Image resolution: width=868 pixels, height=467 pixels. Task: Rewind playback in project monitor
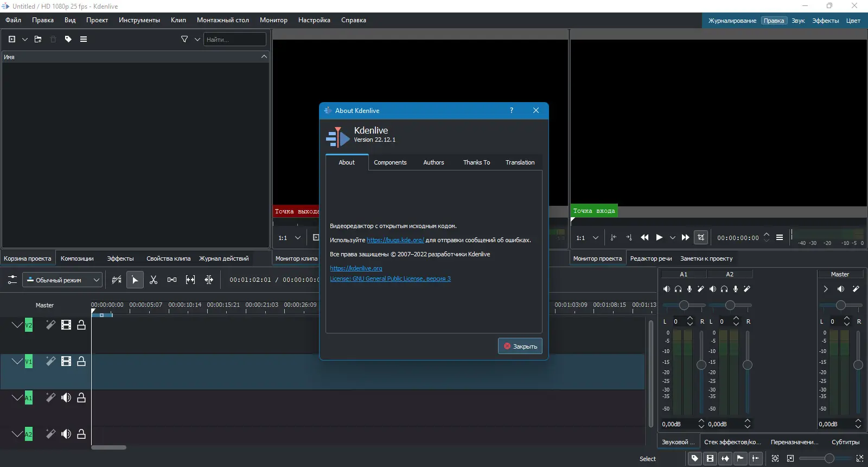pyautogui.click(x=644, y=237)
